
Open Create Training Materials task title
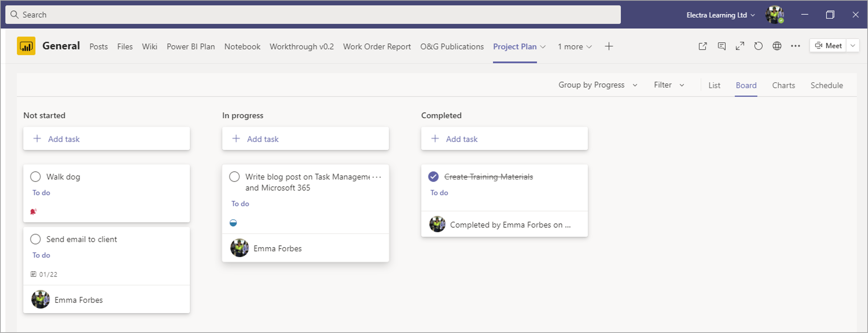click(x=488, y=177)
